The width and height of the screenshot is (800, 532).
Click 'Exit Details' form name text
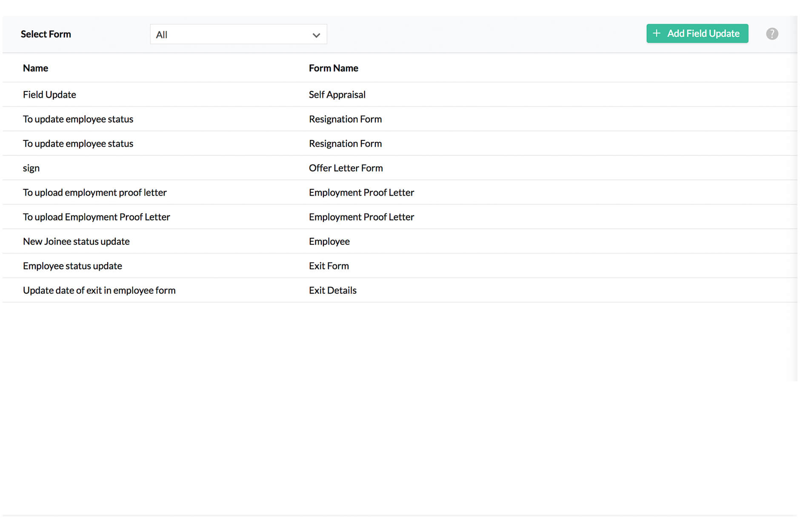click(332, 290)
